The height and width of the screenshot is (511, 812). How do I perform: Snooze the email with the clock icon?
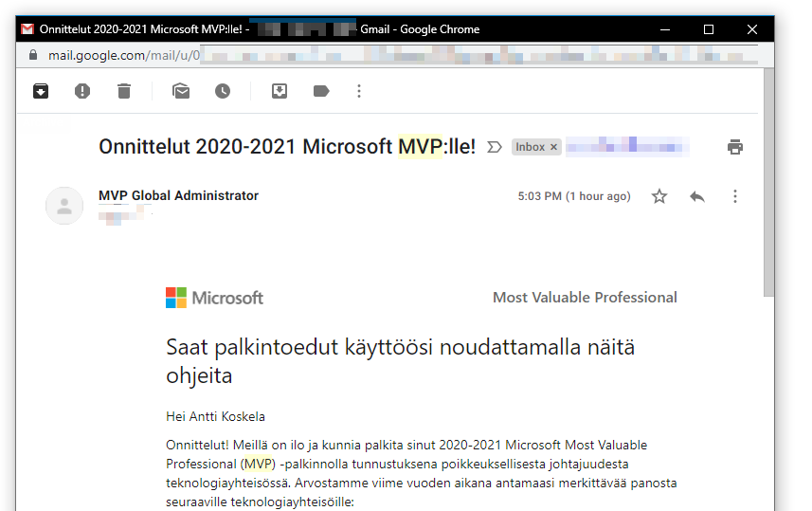[223, 91]
